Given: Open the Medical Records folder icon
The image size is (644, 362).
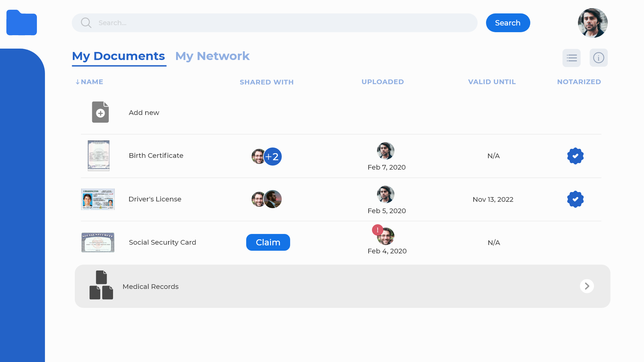Looking at the screenshot, I should (101, 285).
